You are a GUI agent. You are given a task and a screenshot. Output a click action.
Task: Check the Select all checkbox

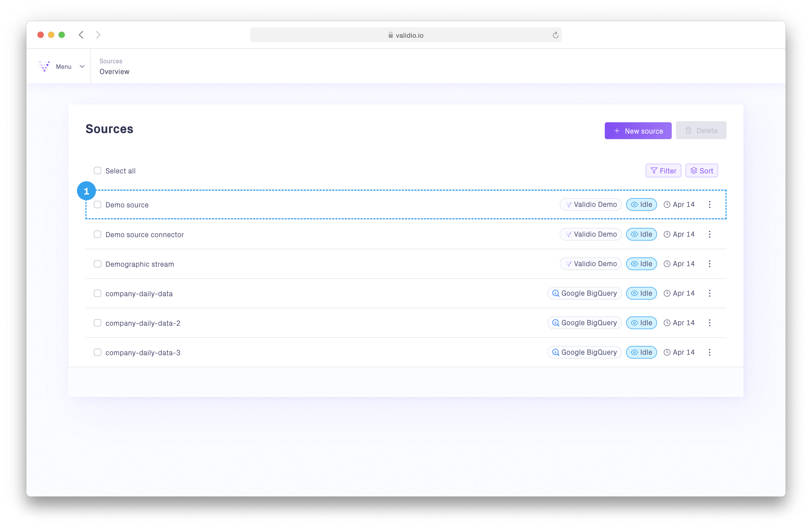pos(98,170)
